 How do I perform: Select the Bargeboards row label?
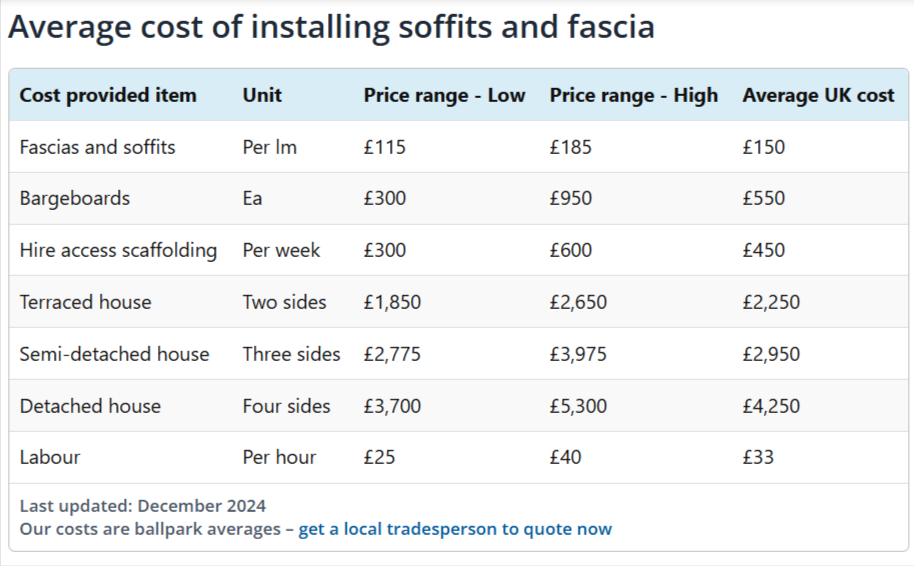[x=75, y=199]
